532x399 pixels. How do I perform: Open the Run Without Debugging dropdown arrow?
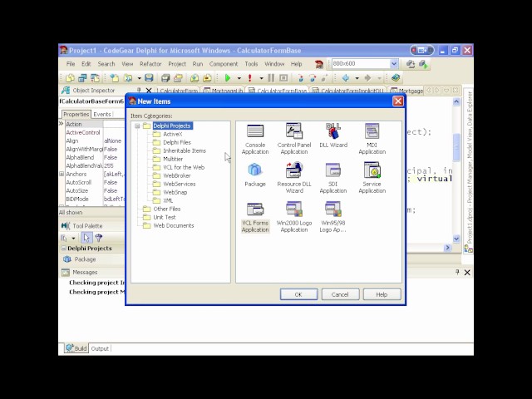click(261, 78)
